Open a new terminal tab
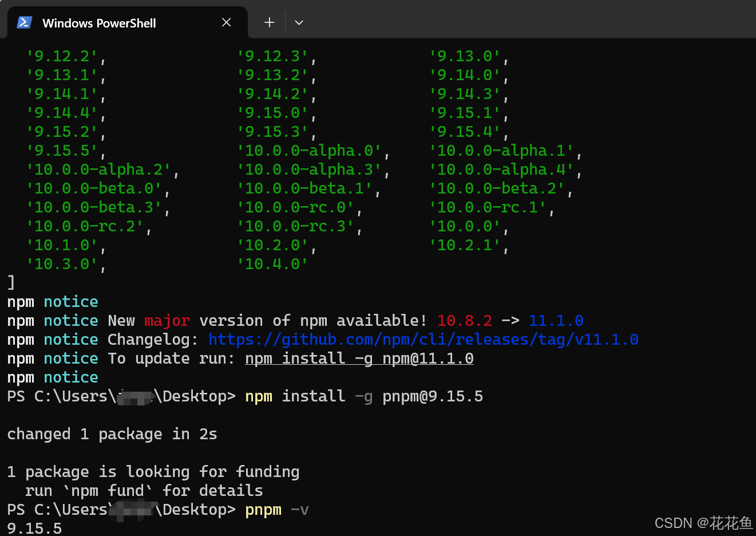The image size is (756, 536). pos(269,22)
